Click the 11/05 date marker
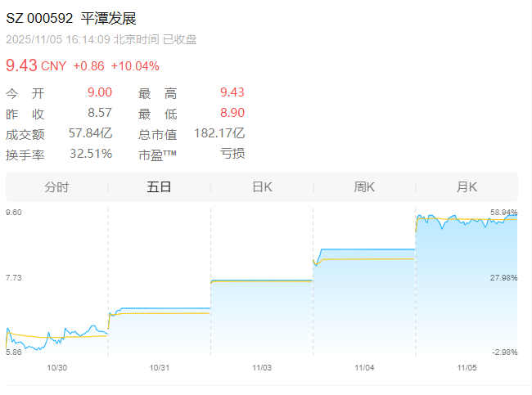 pos(467,368)
